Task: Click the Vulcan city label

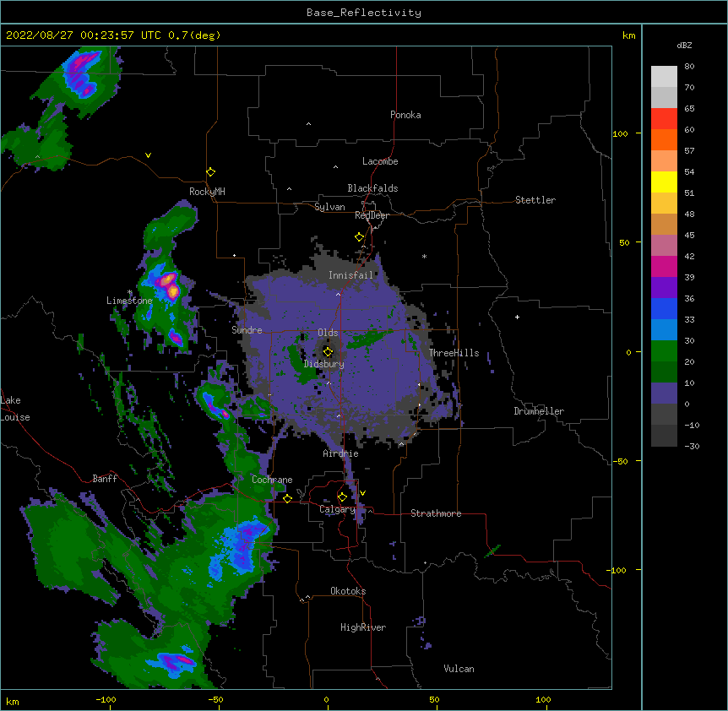Action: pos(459,669)
